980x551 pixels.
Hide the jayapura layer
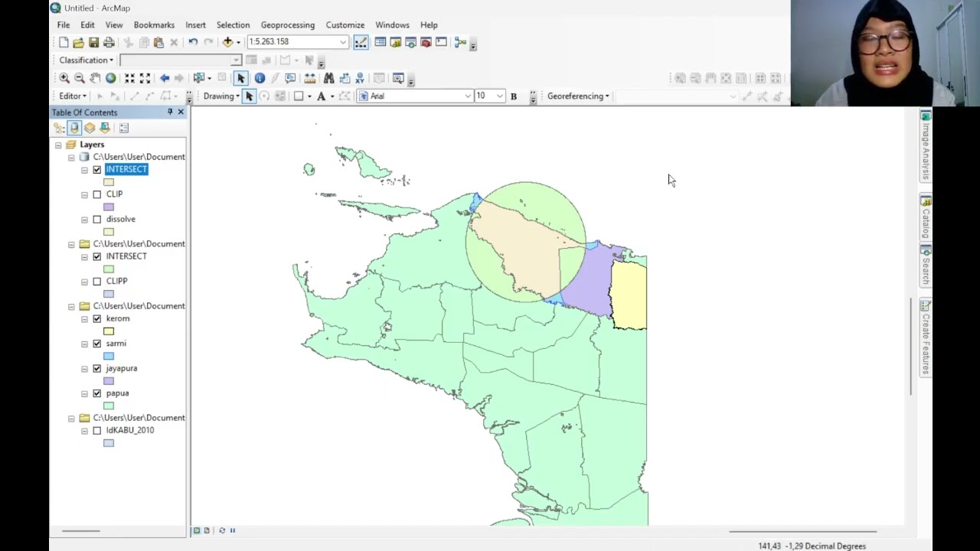click(97, 369)
